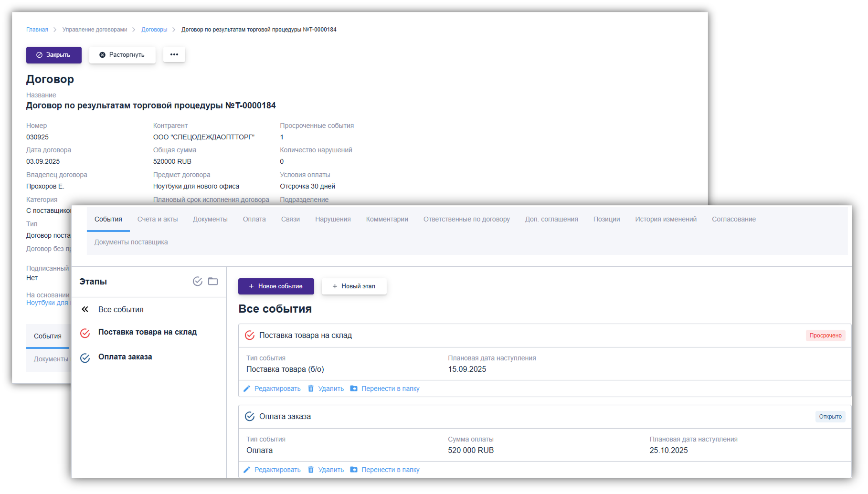The height and width of the screenshot is (494, 868).
Task: Switch to the Счета и акты tab
Action: pyautogui.click(x=158, y=219)
